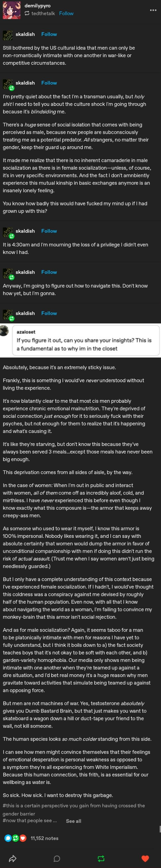Screen dimensions: 161x868
Task: Open the three-dot post options menu
Action: 153,10
